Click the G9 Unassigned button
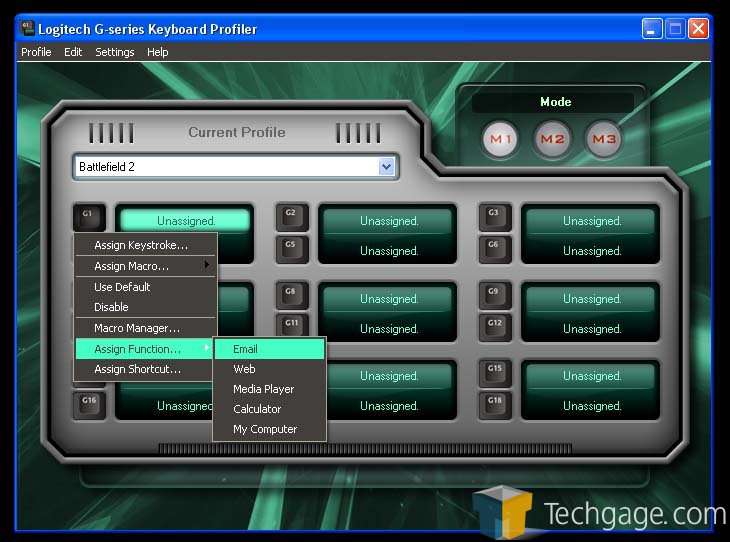Viewport: 730px width, 542px height. [x=591, y=298]
